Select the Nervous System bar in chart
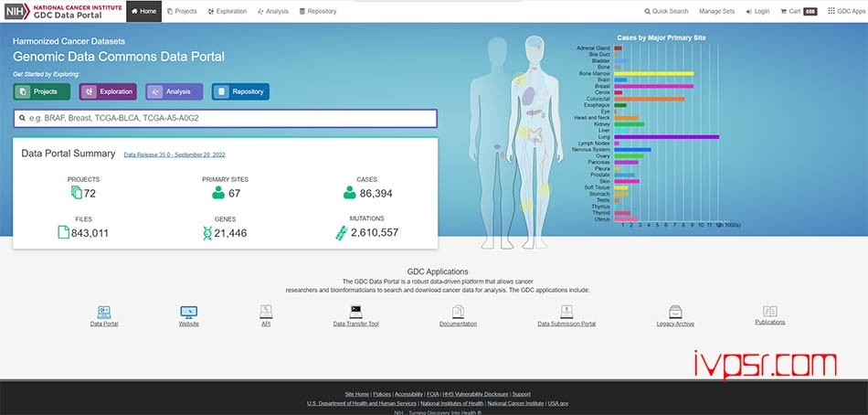 [633, 150]
